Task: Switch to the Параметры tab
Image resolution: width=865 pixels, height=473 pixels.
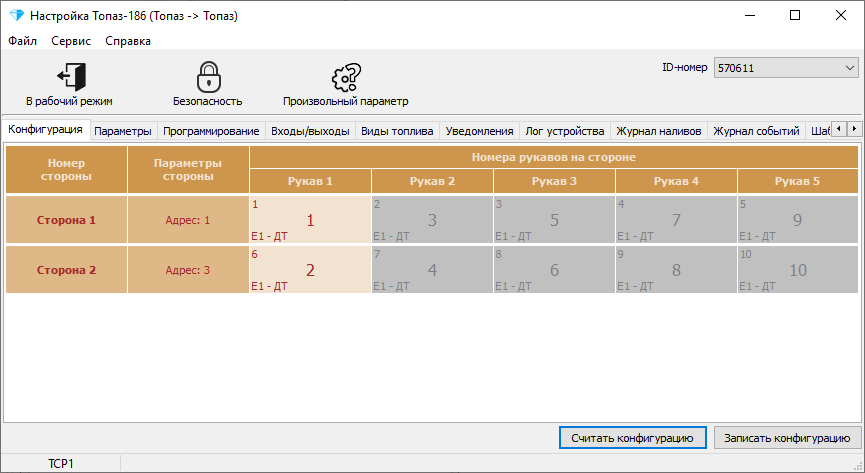Action: [x=123, y=131]
